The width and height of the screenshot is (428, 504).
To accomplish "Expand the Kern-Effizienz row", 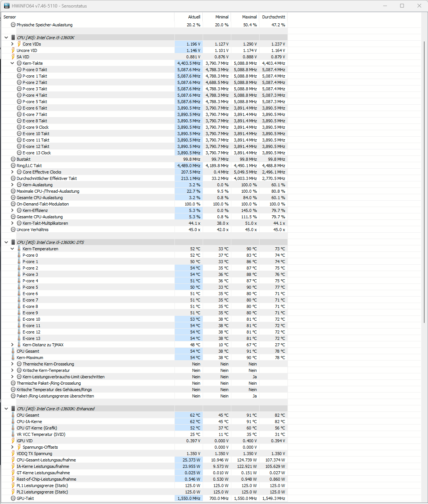I will tap(12, 210).
